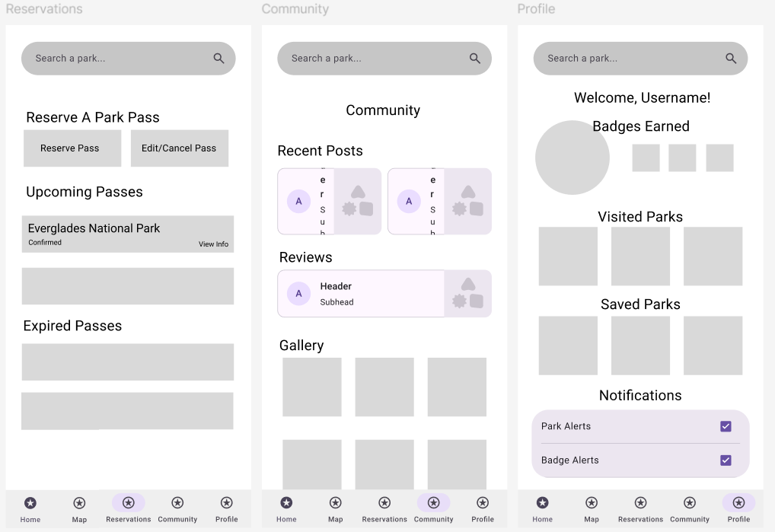Click search field in Profile screen
Screen dimensions: 775x532
(x=640, y=59)
